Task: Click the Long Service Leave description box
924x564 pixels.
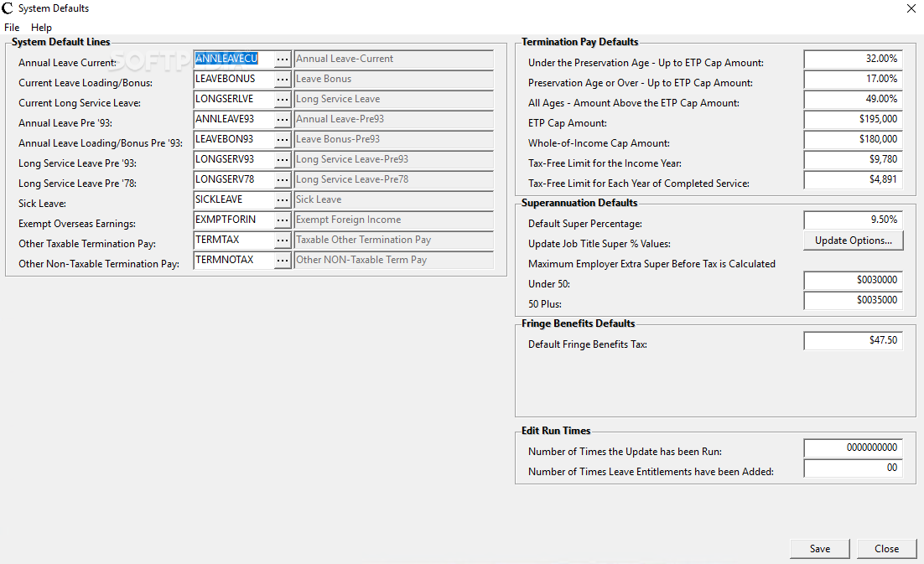Action: pyautogui.click(x=393, y=99)
